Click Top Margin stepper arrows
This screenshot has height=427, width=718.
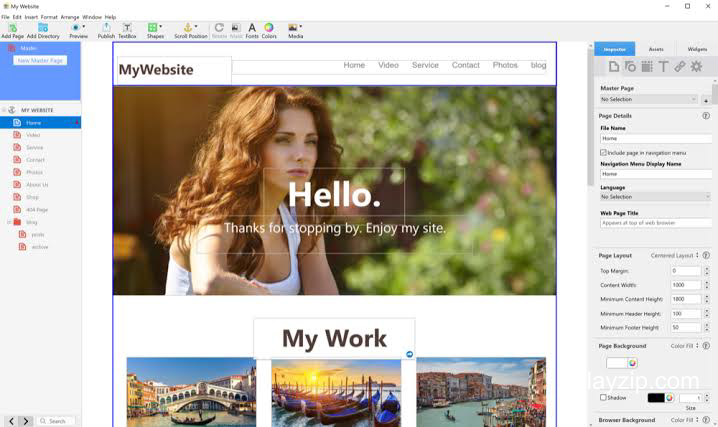[x=707, y=271]
